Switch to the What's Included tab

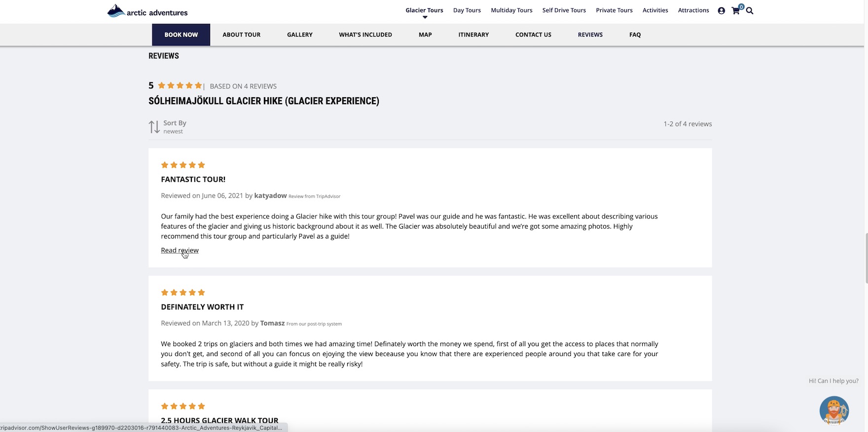tap(365, 35)
